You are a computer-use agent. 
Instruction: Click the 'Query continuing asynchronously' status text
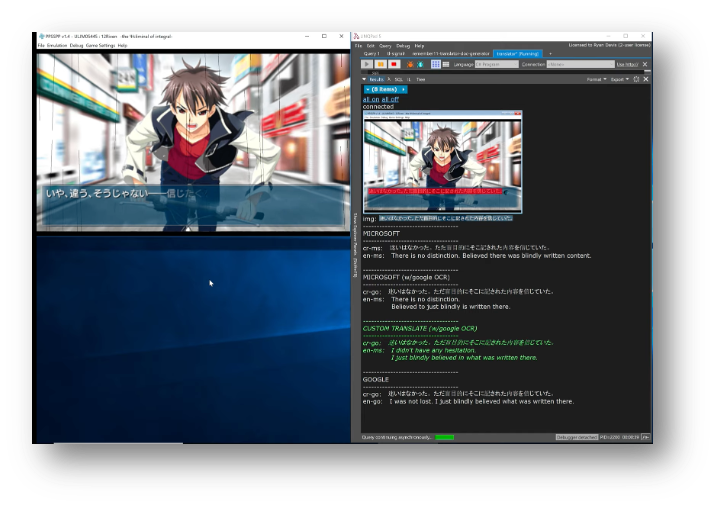[x=396, y=437]
